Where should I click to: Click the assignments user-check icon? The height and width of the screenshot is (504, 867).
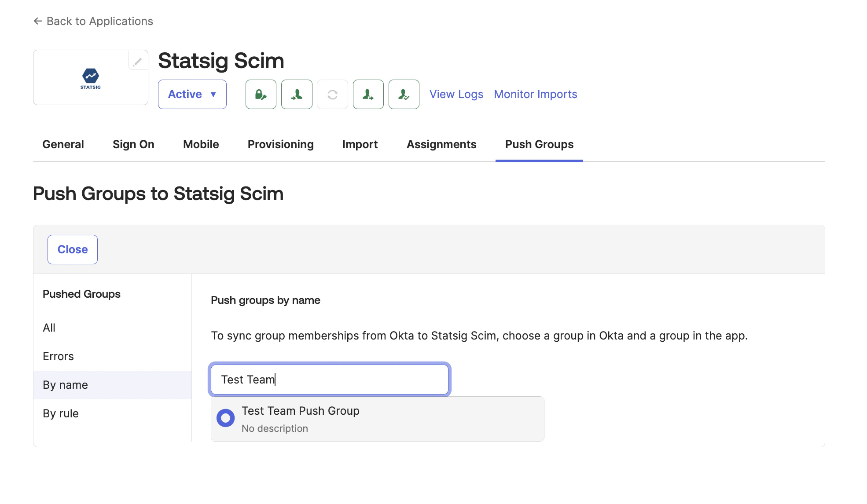click(404, 94)
